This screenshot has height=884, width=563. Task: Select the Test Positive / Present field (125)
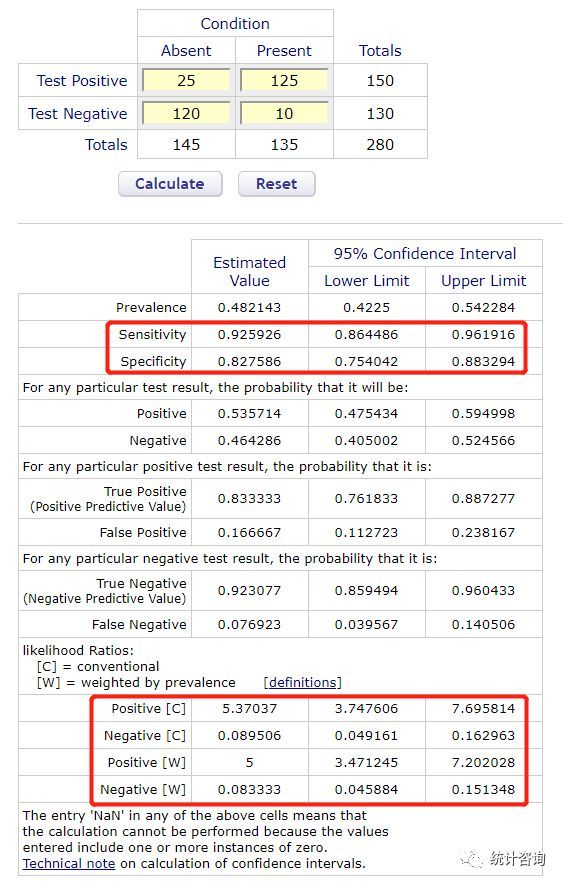tap(284, 81)
